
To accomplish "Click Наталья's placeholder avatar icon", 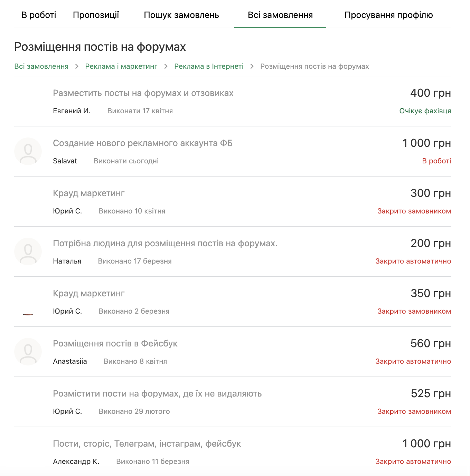I will 28,251.
